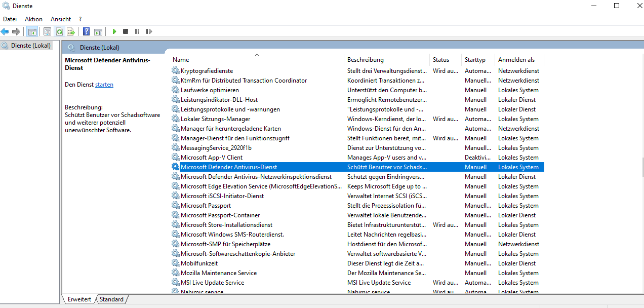Toggle the console tree show/hide toolbar icon

coord(32,31)
